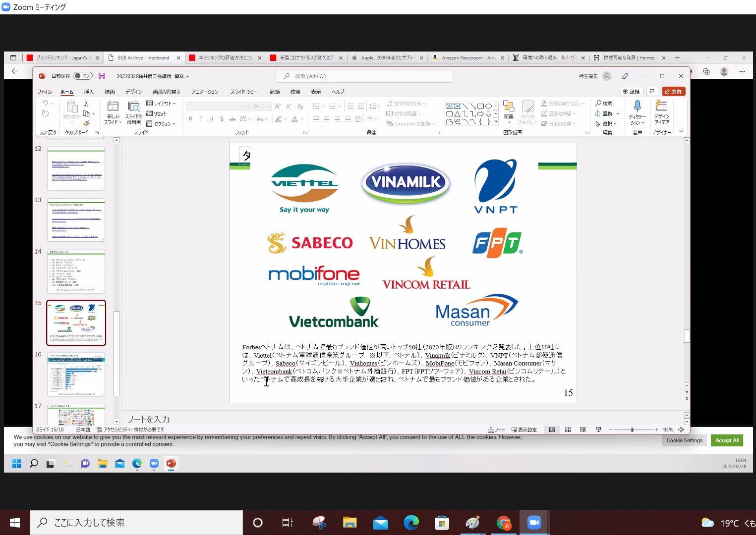Select slide 14 thumbnail
This screenshot has width=756, height=535.
(76, 271)
